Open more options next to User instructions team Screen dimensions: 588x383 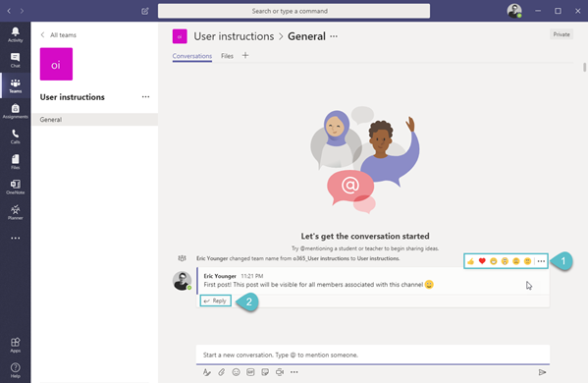[x=145, y=97]
